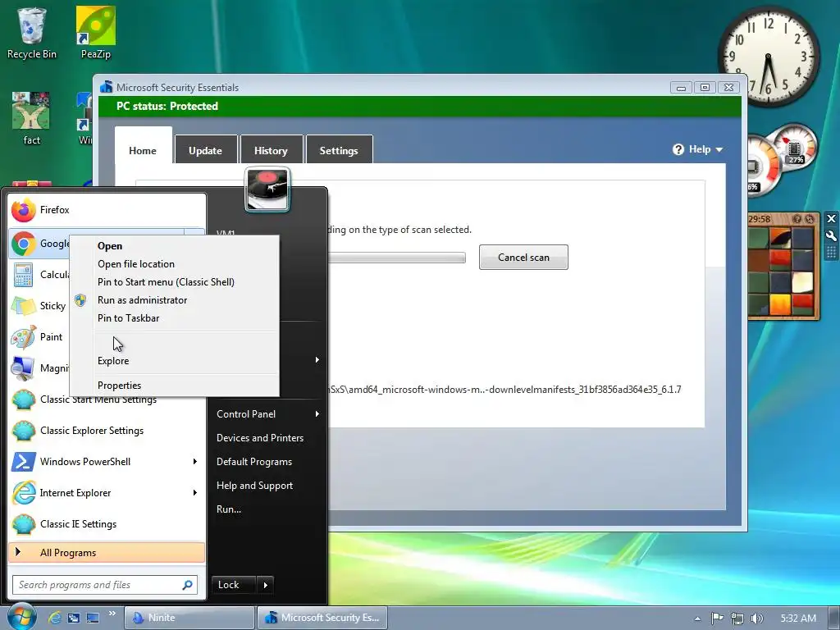The image size is (840, 630).
Task: Select Pin to Taskbar in context menu
Action: pyautogui.click(x=175, y=318)
